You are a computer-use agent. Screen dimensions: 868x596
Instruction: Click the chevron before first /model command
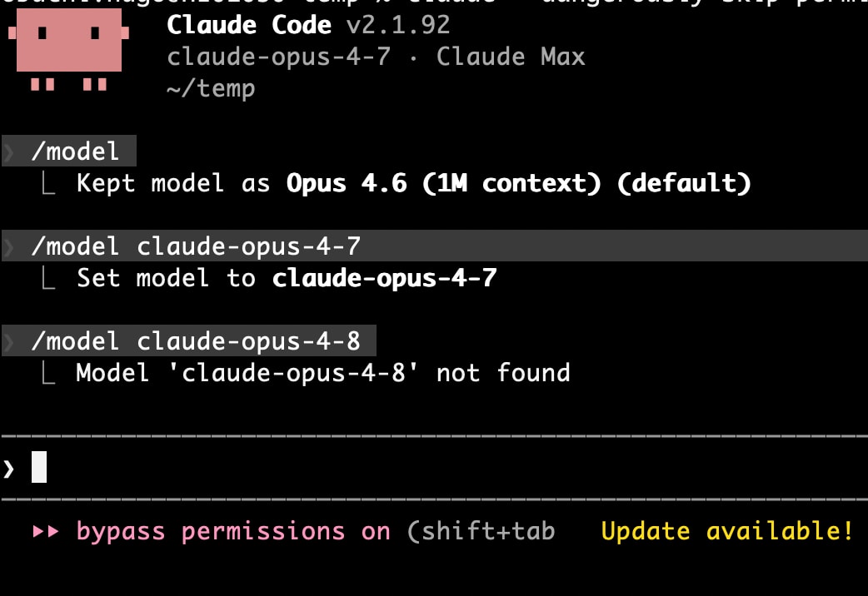(x=9, y=151)
